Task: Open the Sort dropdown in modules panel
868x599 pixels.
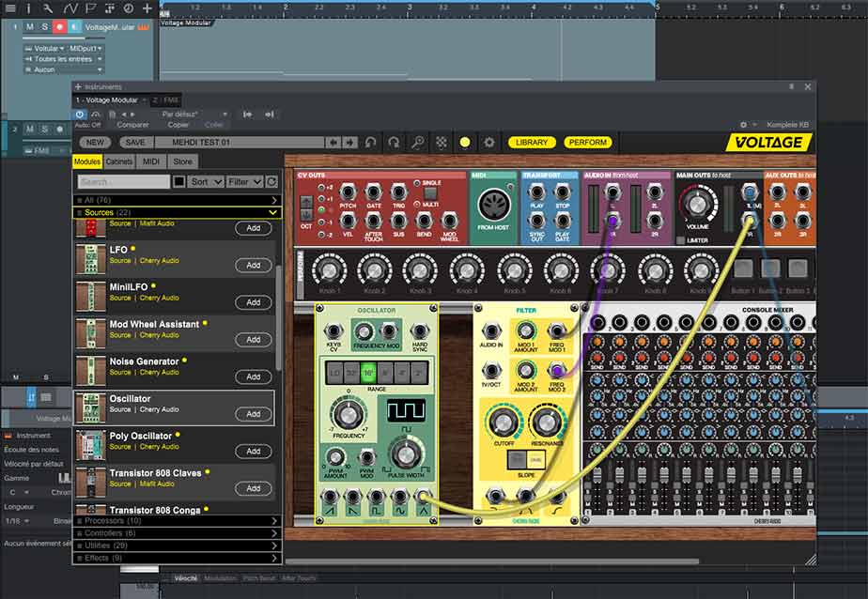Action: coord(206,181)
